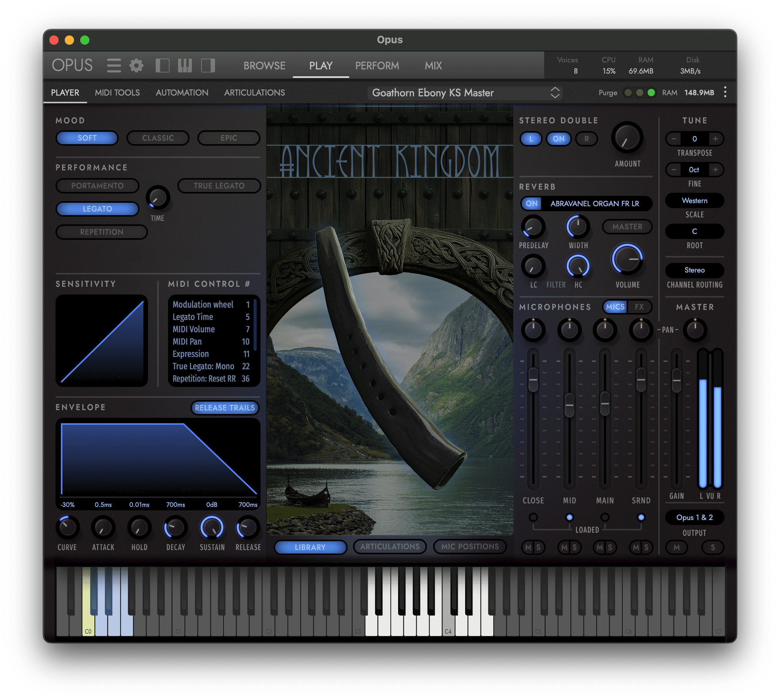
Task: Switch to the Mix tab
Action: [x=433, y=66]
